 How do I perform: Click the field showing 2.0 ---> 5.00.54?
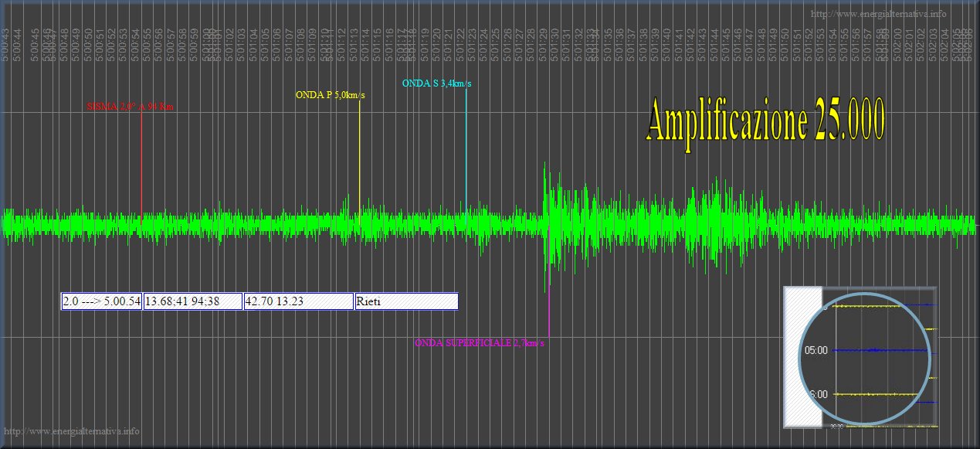[x=101, y=301]
